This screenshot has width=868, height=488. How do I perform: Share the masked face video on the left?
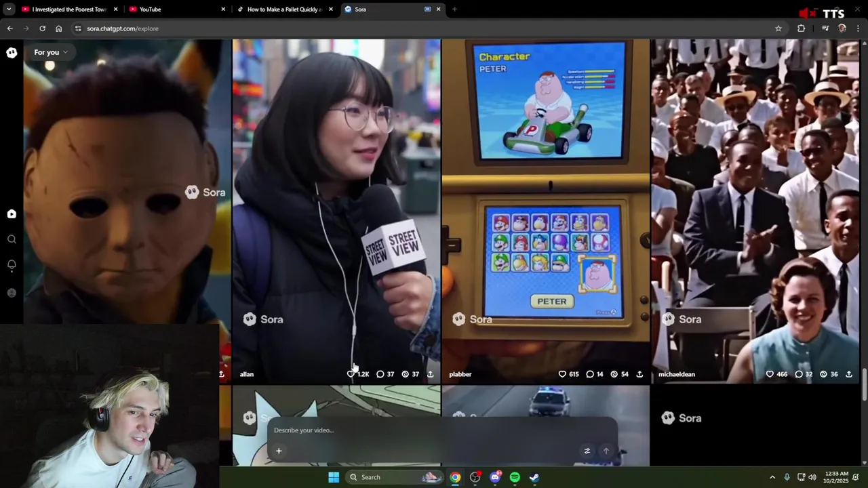click(222, 374)
